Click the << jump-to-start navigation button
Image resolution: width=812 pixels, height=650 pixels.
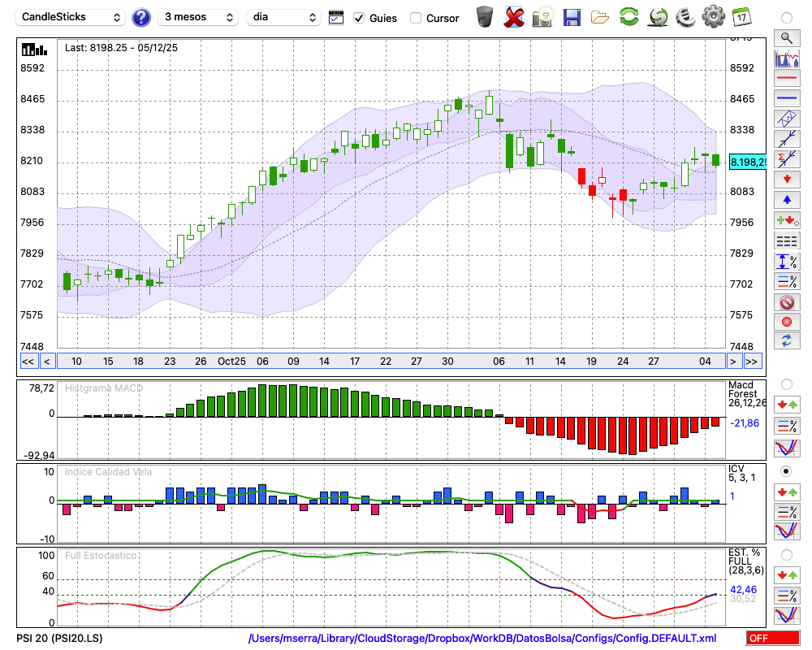tap(28, 362)
